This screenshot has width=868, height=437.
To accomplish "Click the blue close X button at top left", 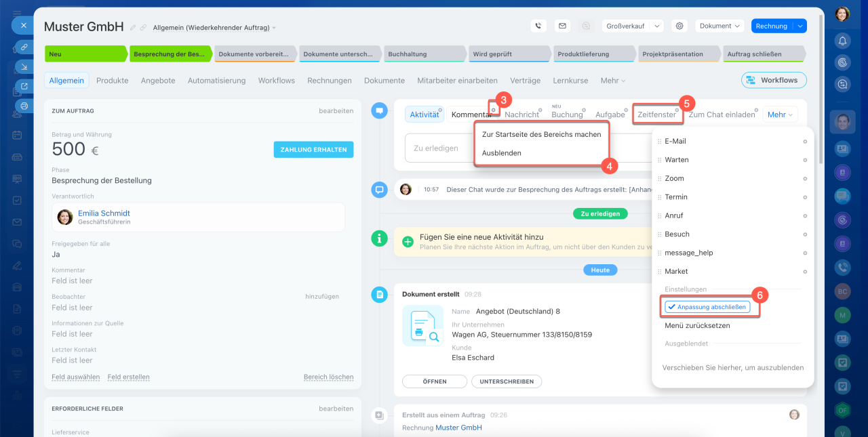I will [23, 25].
